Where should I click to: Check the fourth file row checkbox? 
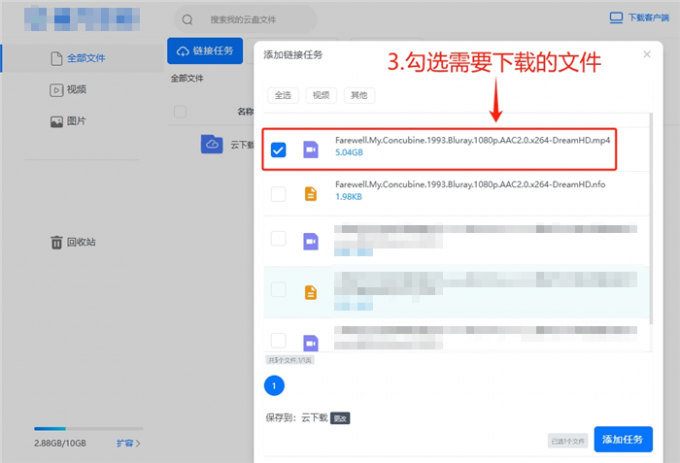[x=278, y=289]
